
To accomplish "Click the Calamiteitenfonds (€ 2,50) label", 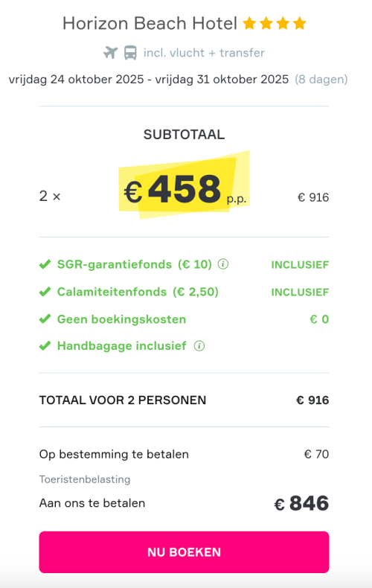I will (x=138, y=292).
